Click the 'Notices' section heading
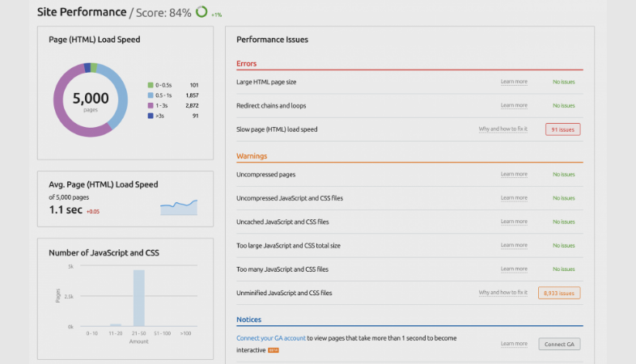 (248, 320)
